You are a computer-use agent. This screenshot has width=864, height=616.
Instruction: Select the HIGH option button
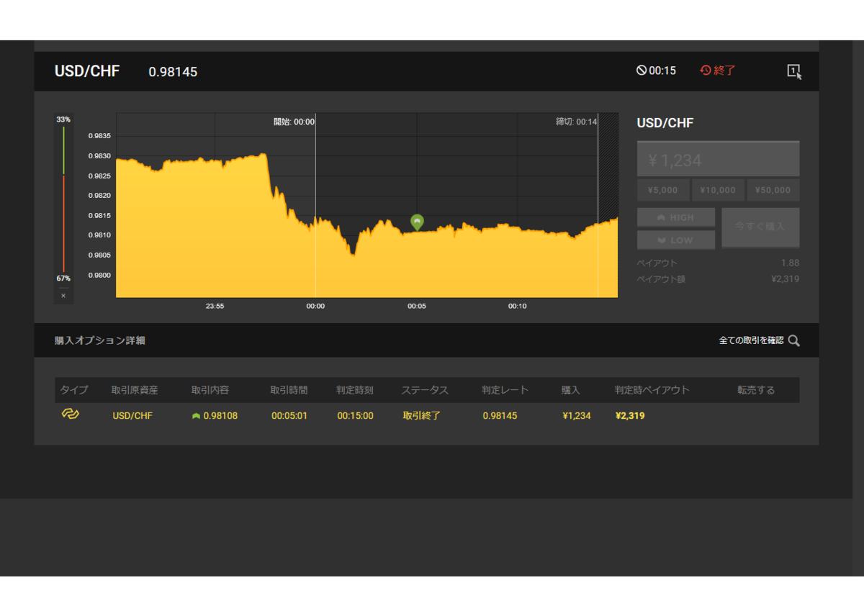(676, 217)
